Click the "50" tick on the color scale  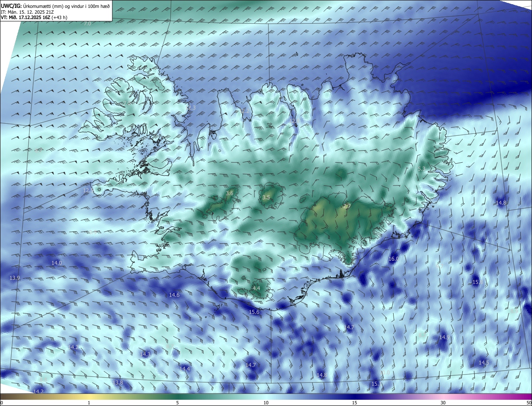[x=529, y=403]
